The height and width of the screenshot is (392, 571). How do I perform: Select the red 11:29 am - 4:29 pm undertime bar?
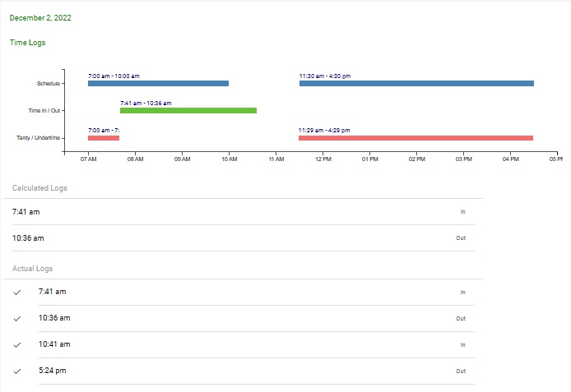[x=415, y=138]
